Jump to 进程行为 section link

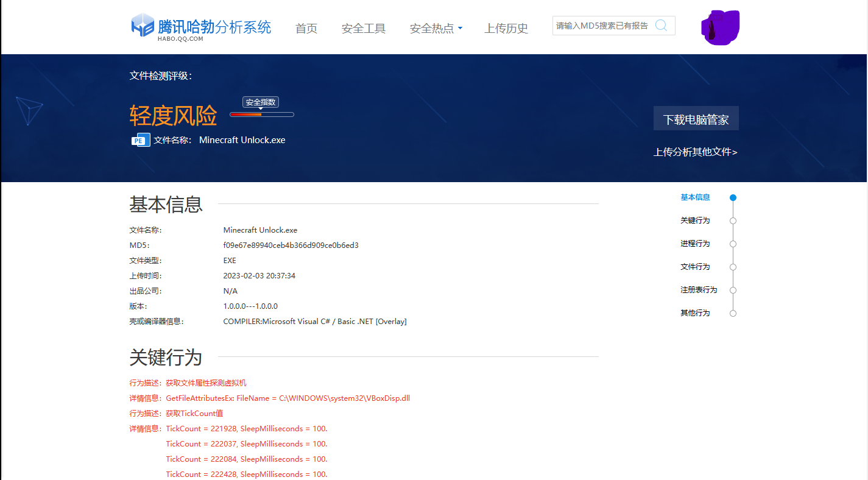[x=695, y=244]
